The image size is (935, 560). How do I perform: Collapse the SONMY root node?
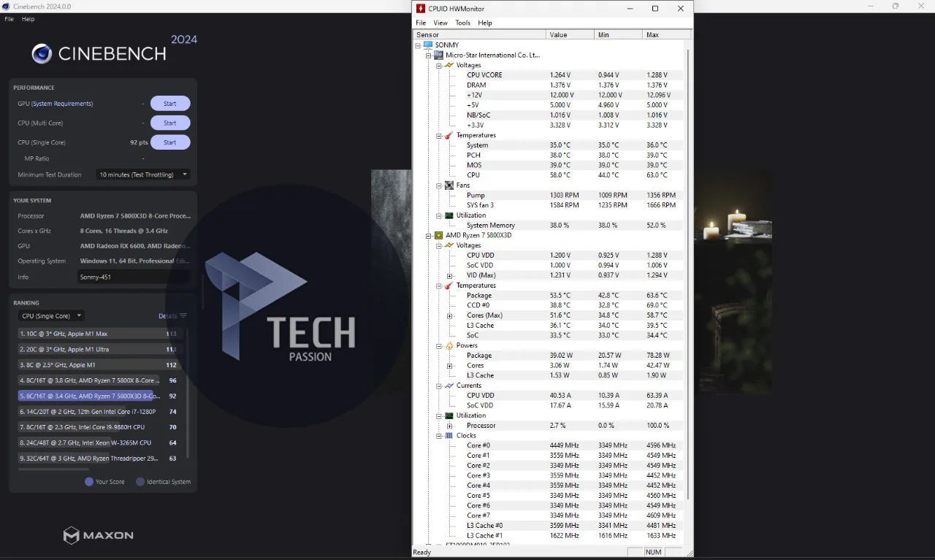point(419,45)
